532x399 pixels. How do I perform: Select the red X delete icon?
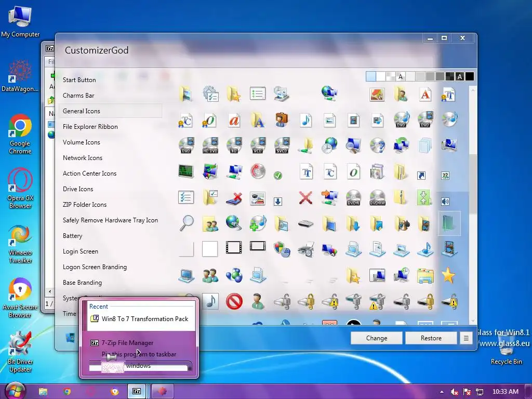point(305,197)
